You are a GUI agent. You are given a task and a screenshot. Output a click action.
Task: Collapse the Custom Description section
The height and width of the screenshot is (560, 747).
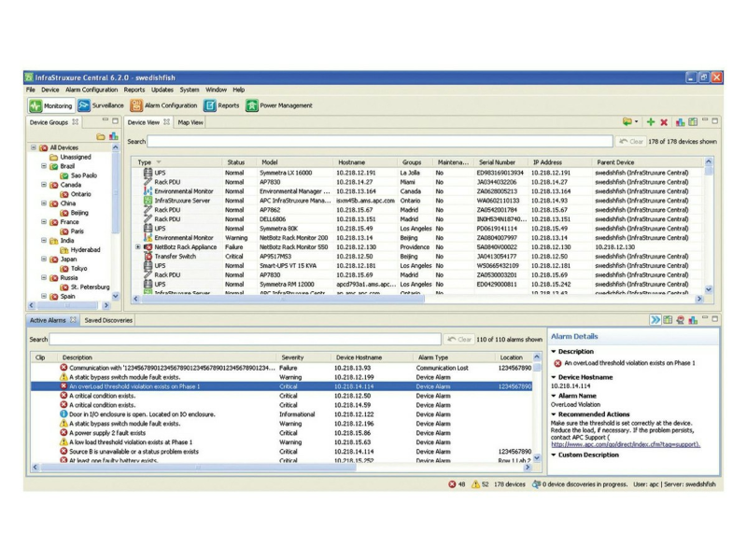point(554,455)
